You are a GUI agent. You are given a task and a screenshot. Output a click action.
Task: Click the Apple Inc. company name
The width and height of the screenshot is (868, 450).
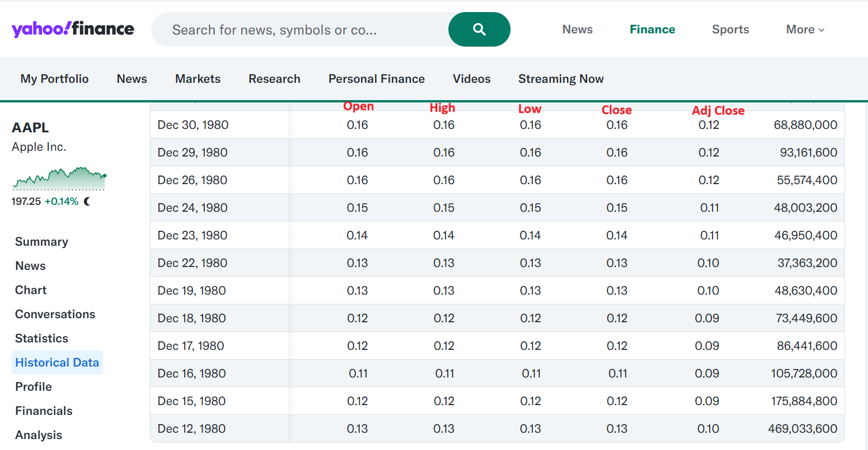(39, 147)
